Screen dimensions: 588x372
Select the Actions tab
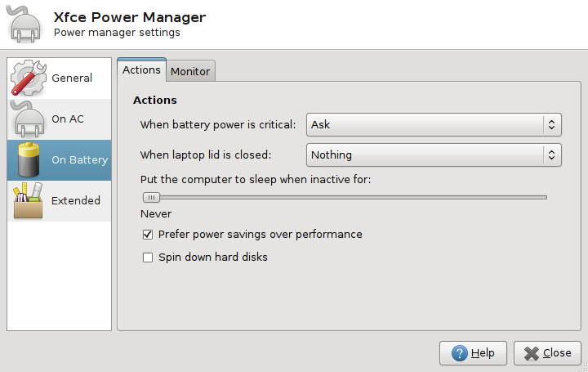tap(141, 70)
